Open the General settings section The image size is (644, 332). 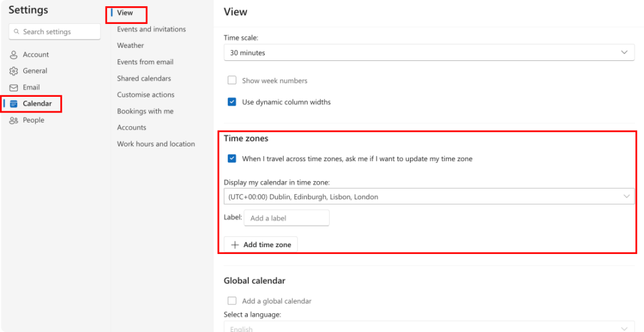click(x=35, y=70)
